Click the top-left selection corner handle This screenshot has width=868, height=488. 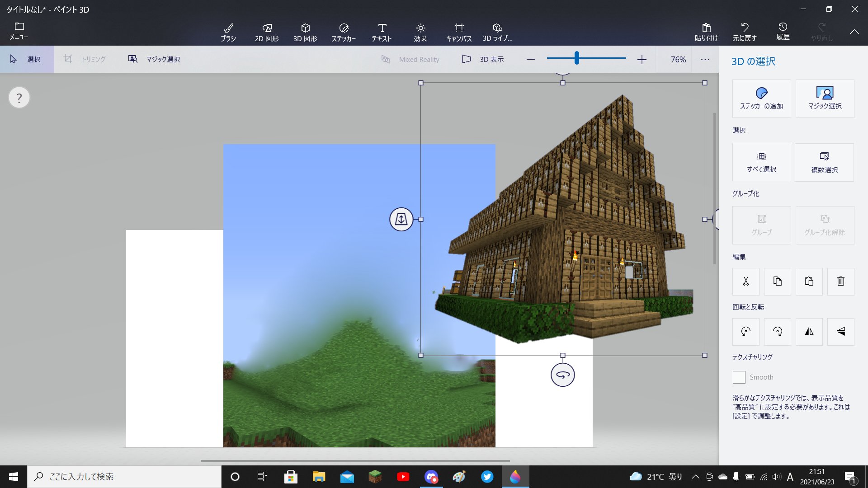point(421,83)
